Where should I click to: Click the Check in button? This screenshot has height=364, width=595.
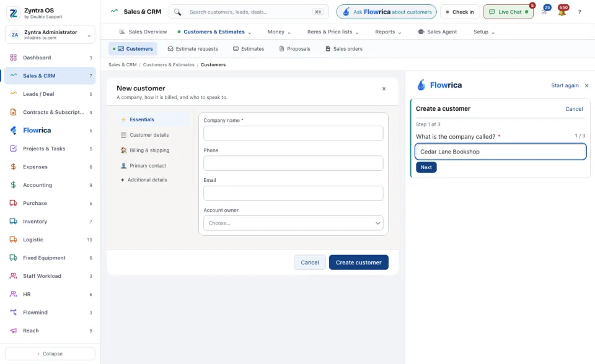(x=460, y=12)
